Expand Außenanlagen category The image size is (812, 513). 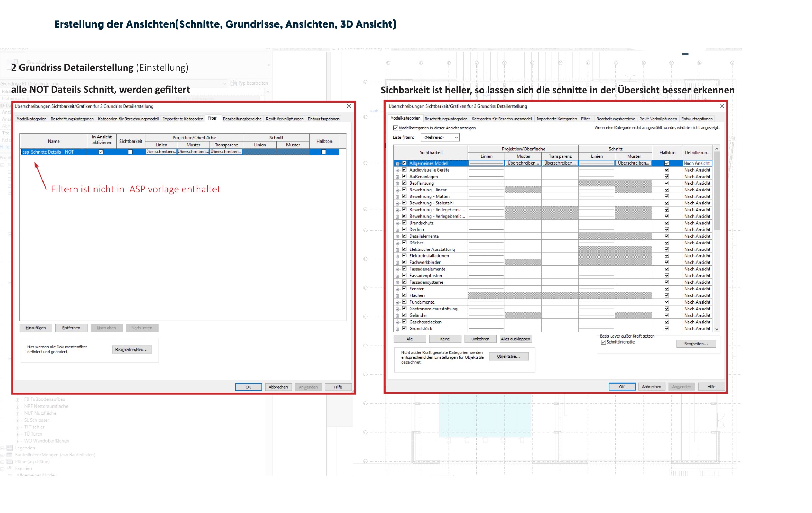(397, 177)
